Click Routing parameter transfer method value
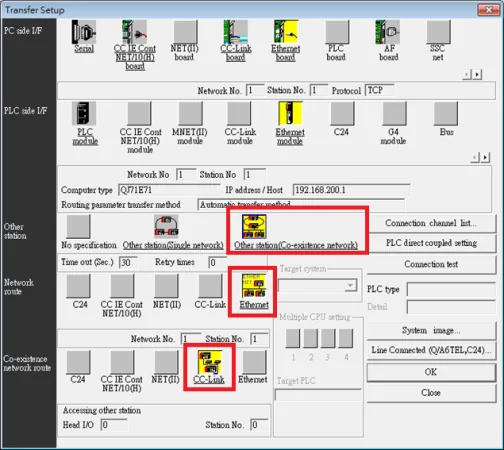504x450 pixels. (x=301, y=205)
